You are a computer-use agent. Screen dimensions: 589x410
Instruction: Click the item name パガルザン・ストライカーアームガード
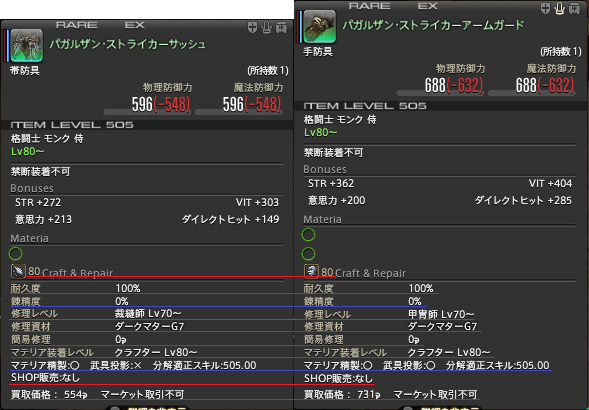point(433,25)
